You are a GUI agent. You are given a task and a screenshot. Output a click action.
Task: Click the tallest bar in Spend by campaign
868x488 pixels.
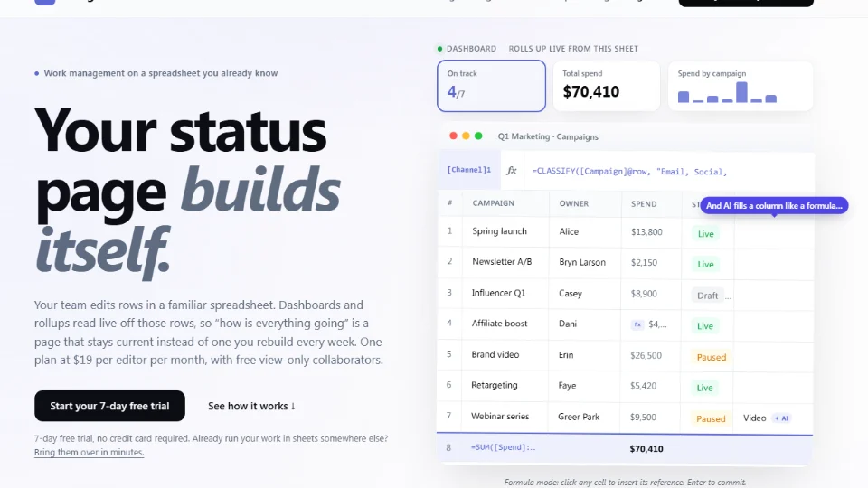click(x=741, y=92)
